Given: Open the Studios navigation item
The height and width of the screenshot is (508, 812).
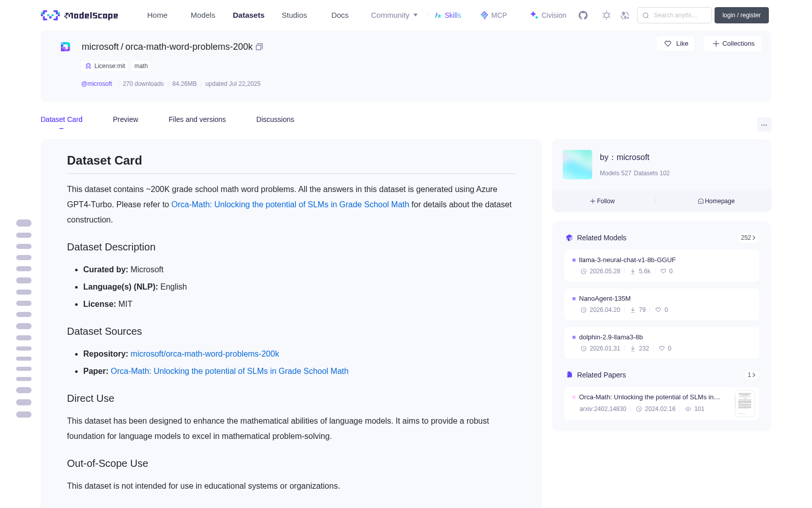Looking at the screenshot, I should tap(294, 15).
